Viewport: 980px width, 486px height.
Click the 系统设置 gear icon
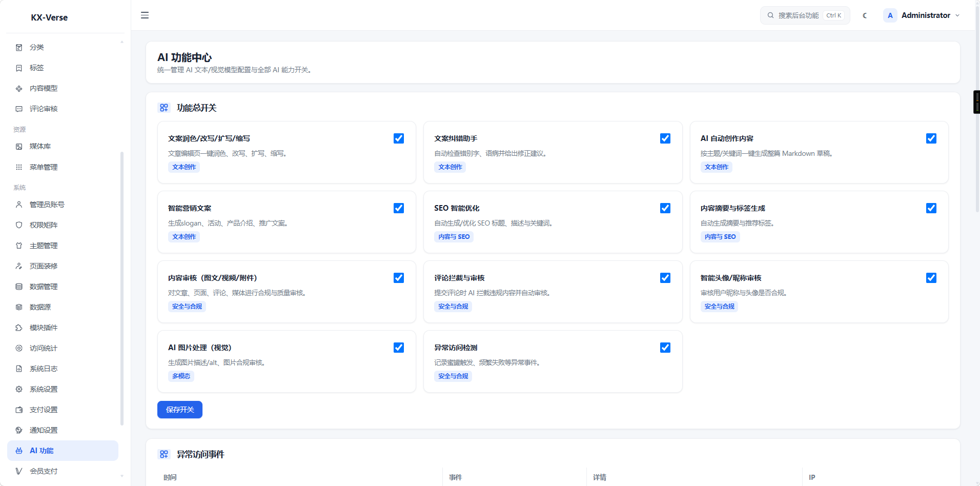click(19, 389)
